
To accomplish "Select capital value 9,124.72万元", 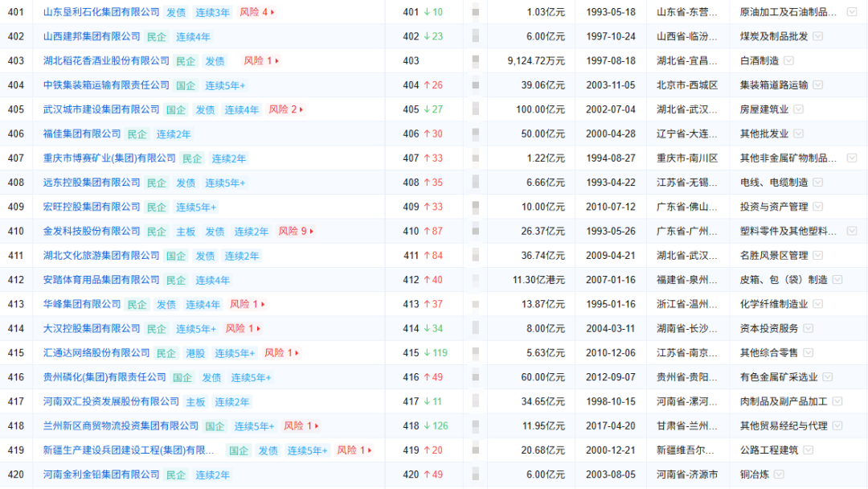I will [x=536, y=60].
